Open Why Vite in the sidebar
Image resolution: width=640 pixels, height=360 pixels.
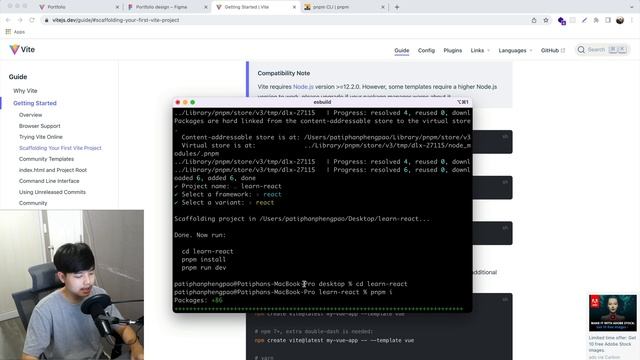pyautogui.click(x=25, y=91)
